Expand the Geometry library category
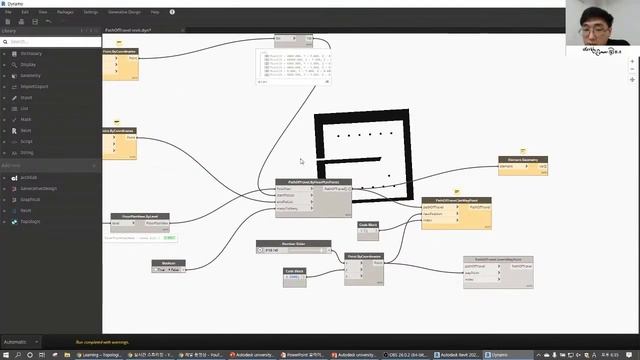This screenshot has height=360, width=640. (4, 76)
